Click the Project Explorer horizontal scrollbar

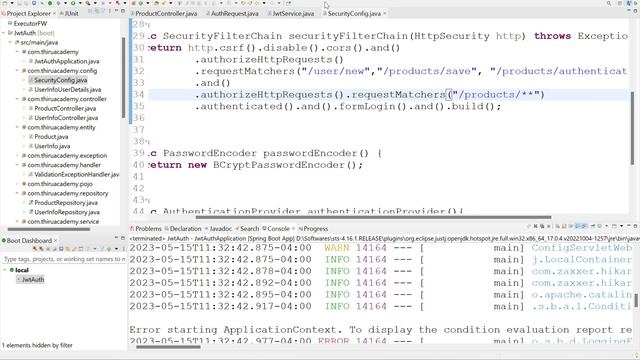click(x=49, y=229)
